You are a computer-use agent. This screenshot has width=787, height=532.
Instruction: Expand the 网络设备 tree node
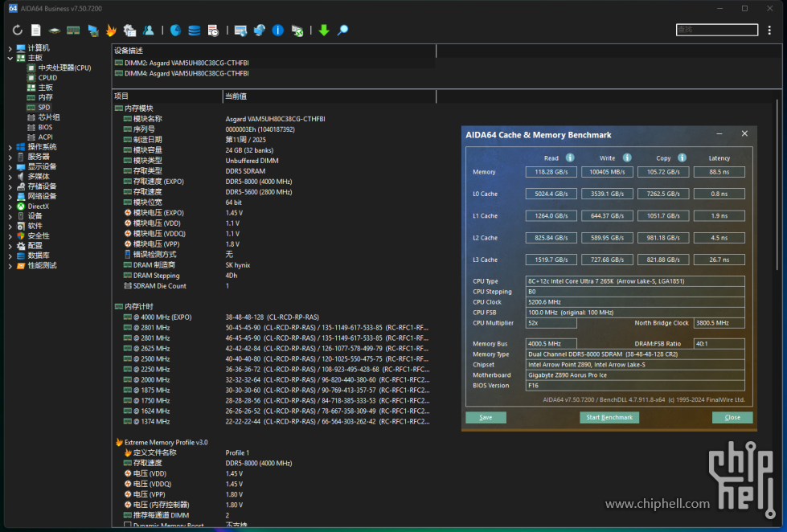pos(10,197)
